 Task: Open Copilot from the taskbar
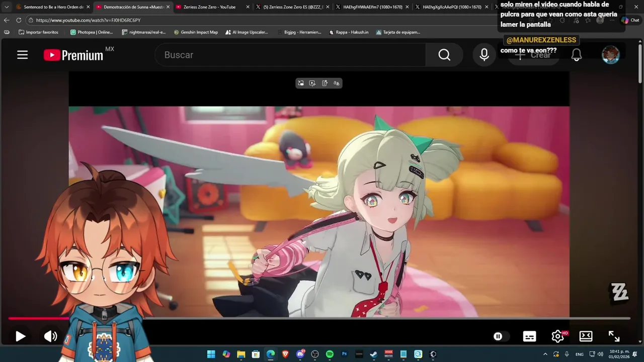pos(226,354)
